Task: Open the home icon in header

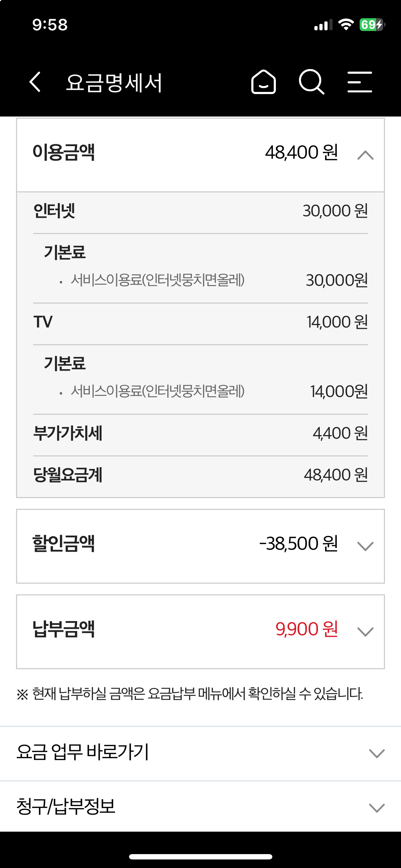Action: [263, 82]
